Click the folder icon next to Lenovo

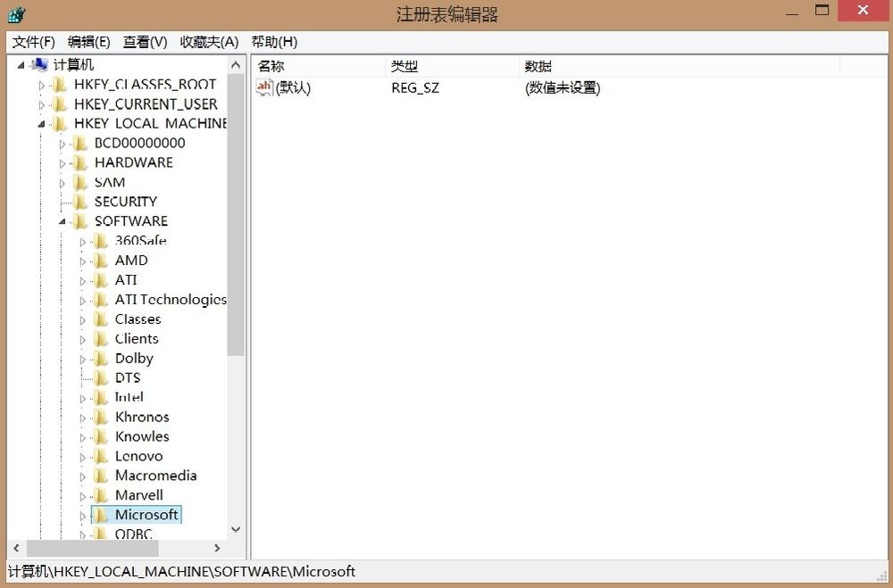click(99, 456)
